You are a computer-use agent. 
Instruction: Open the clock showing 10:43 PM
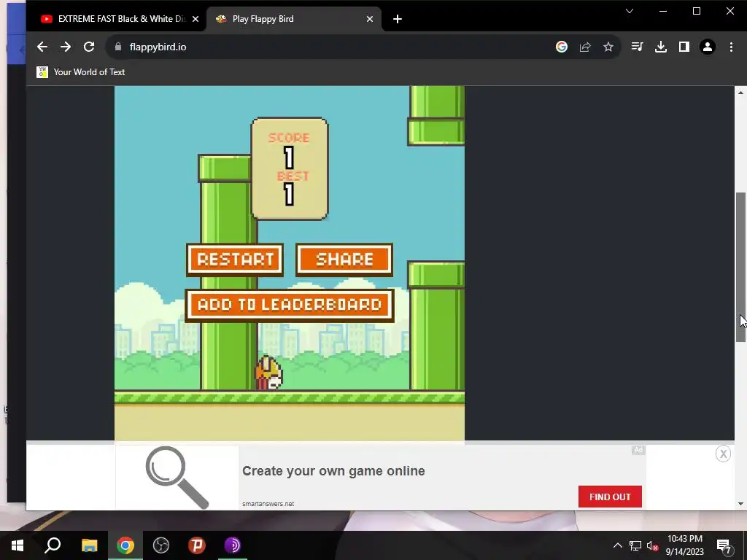click(684, 545)
